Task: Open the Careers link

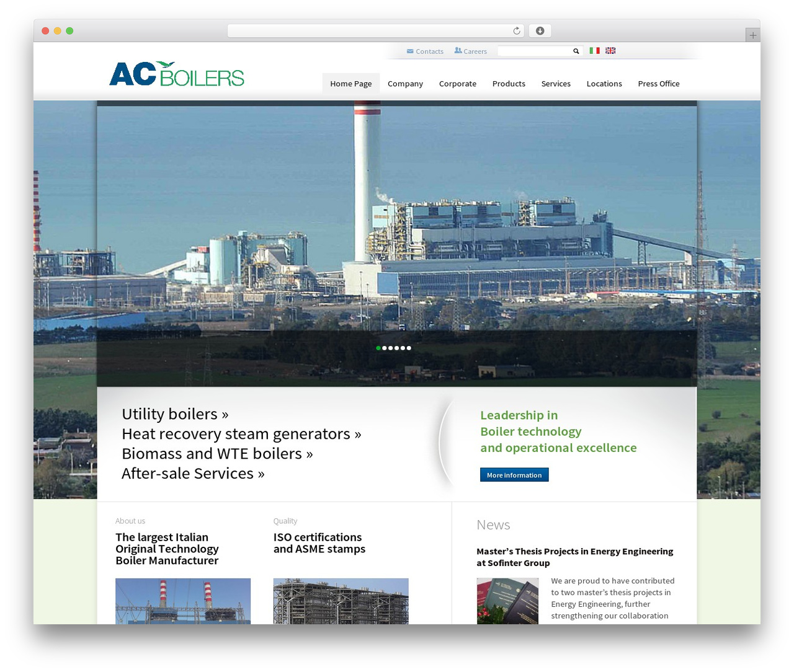Action: (470, 51)
